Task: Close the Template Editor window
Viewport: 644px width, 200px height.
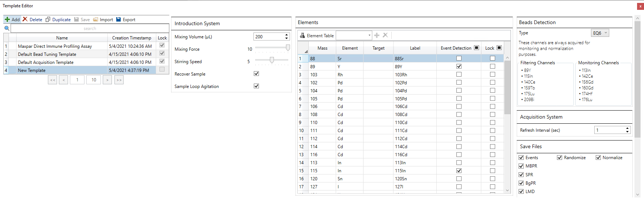Action: click(640, 6)
